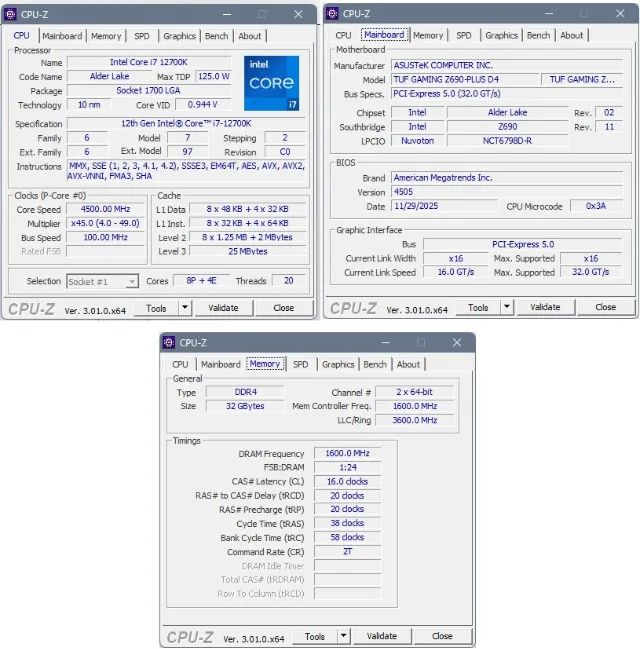
Task: Click the Multiplier value x45.0 (4.0 - 49.0)
Action: (105, 223)
